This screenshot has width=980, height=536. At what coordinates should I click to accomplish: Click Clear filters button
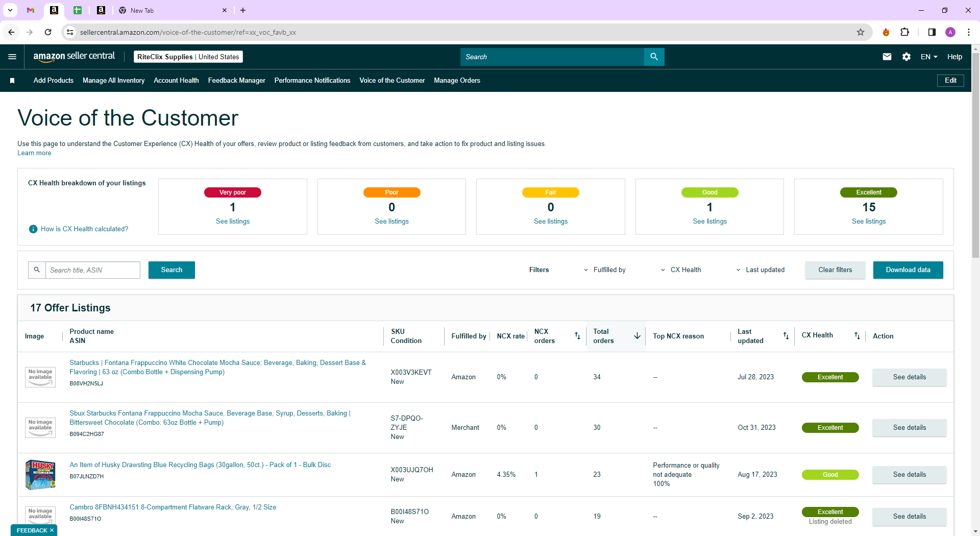point(835,270)
